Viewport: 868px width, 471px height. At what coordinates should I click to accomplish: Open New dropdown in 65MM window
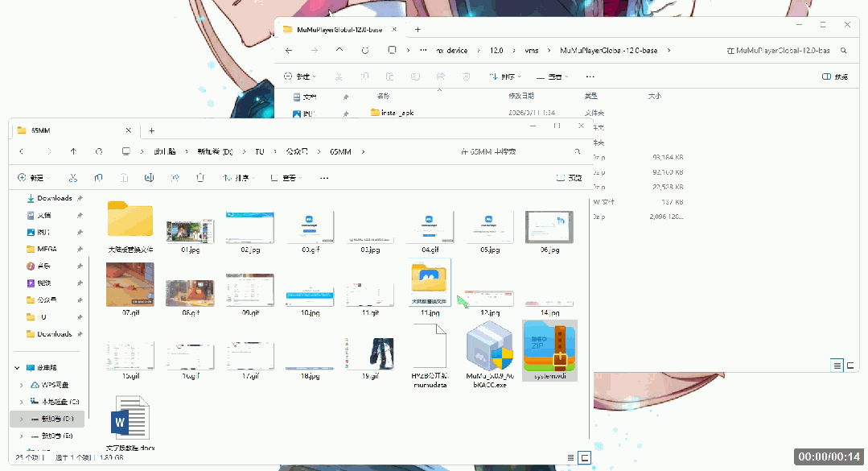pyautogui.click(x=34, y=178)
